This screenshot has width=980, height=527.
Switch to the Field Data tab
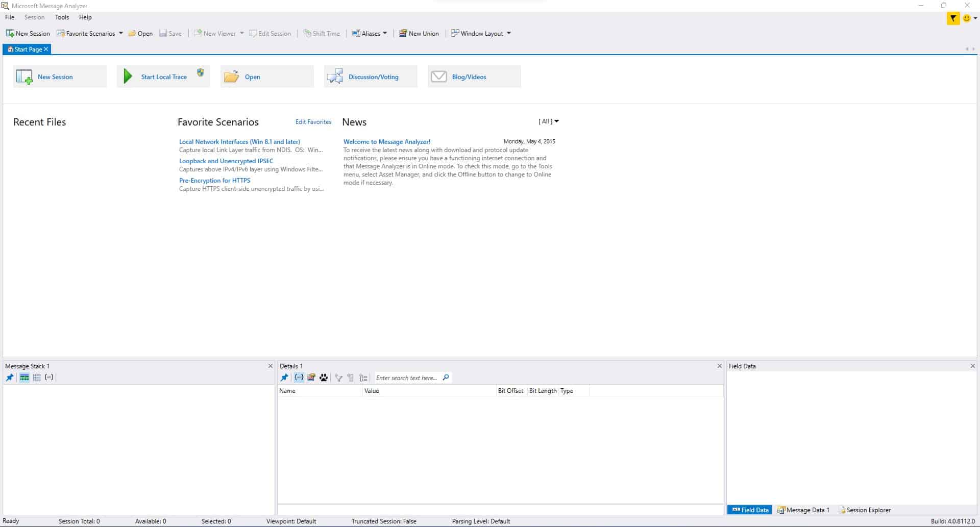(x=750, y=510)
